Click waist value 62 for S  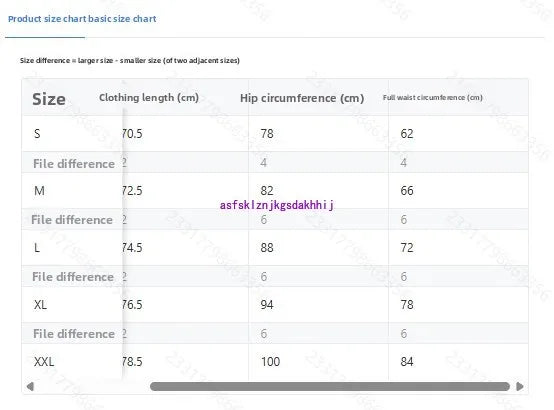407,134
